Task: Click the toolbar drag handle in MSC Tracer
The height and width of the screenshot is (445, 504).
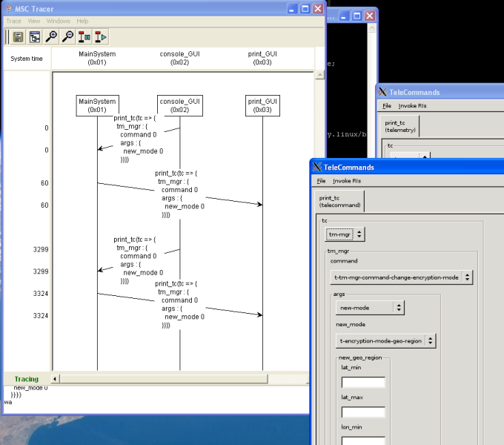Action: point(7,37)
